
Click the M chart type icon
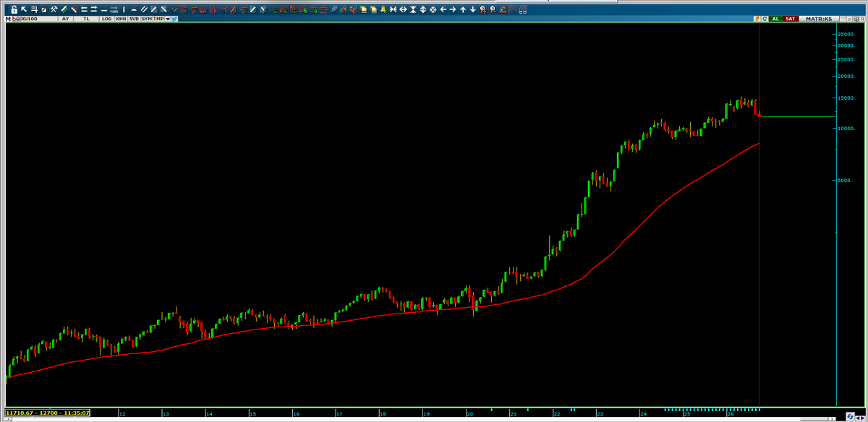point(8,19)
